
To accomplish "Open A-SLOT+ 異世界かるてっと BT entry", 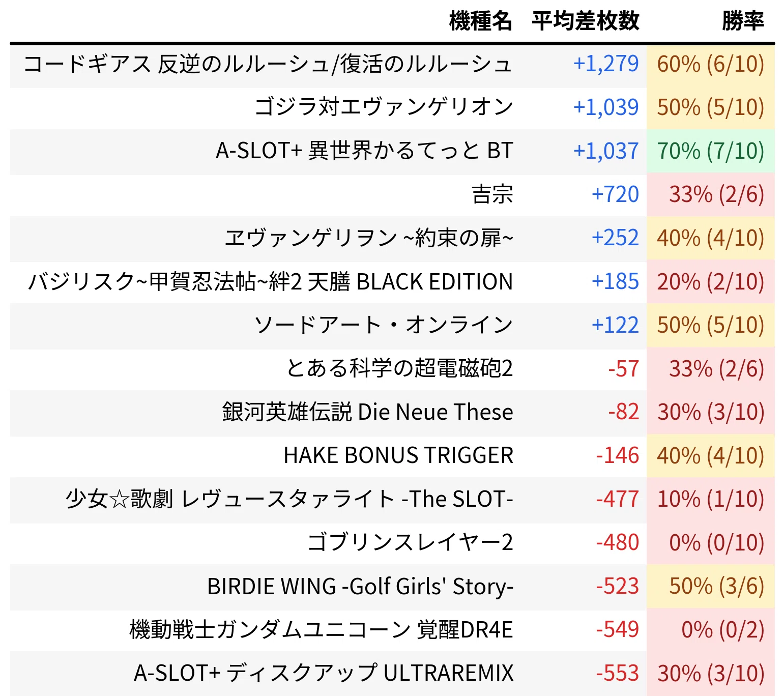I will tap(364, 152).
